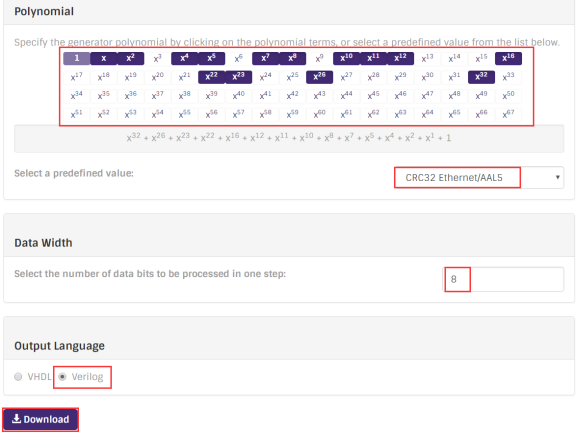The image size is (576, 434).
Task: Enable the x⁶⁷ polynomial term
Action: point(508,114)
